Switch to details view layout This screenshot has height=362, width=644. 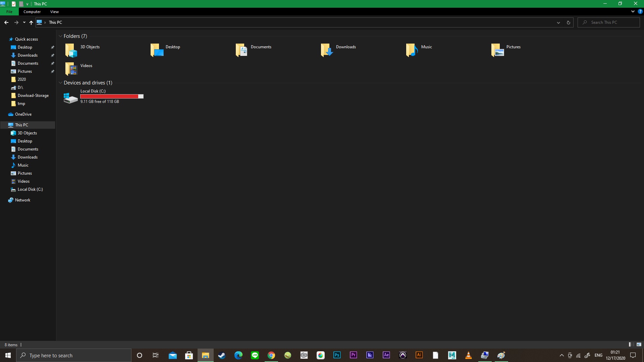(x=631, y=345)
